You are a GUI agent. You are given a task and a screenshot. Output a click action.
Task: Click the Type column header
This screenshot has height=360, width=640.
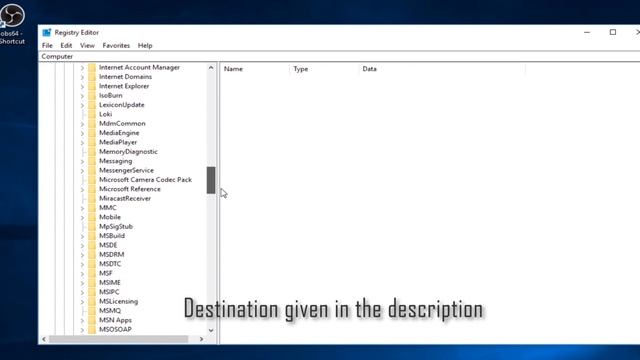(x=324, y=69)
